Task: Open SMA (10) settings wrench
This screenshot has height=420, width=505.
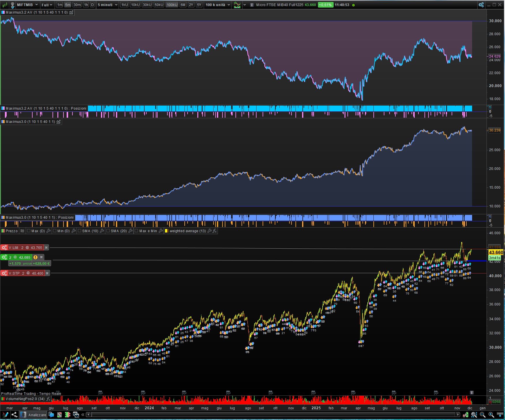Action: (x=102, y=231)
